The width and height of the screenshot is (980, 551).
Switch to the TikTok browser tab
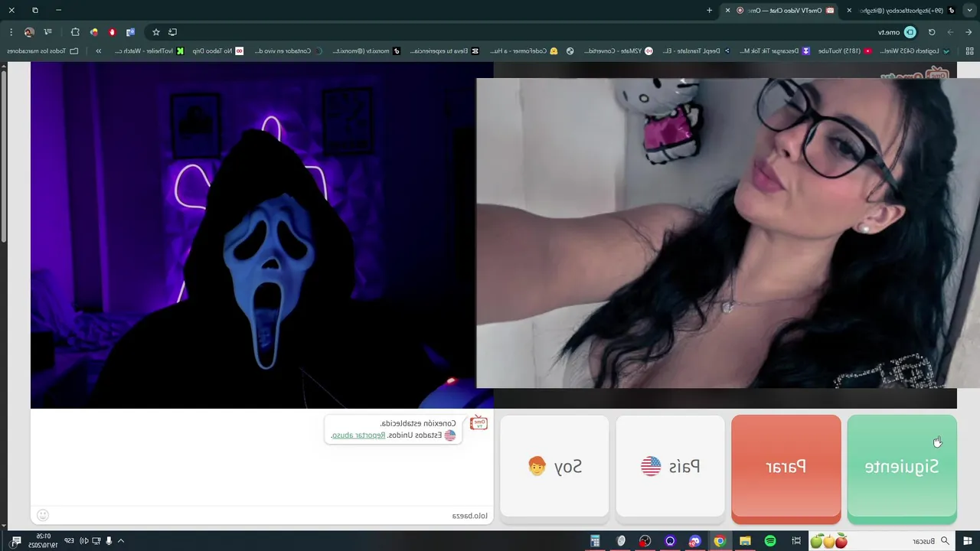pyautogui.click(x=903, y=10)
